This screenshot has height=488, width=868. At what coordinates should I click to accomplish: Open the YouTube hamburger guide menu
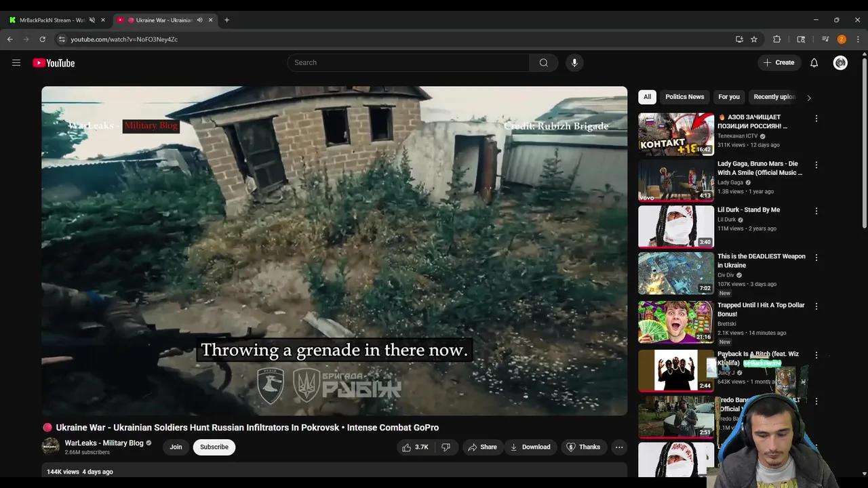click(x=16, y=63)
